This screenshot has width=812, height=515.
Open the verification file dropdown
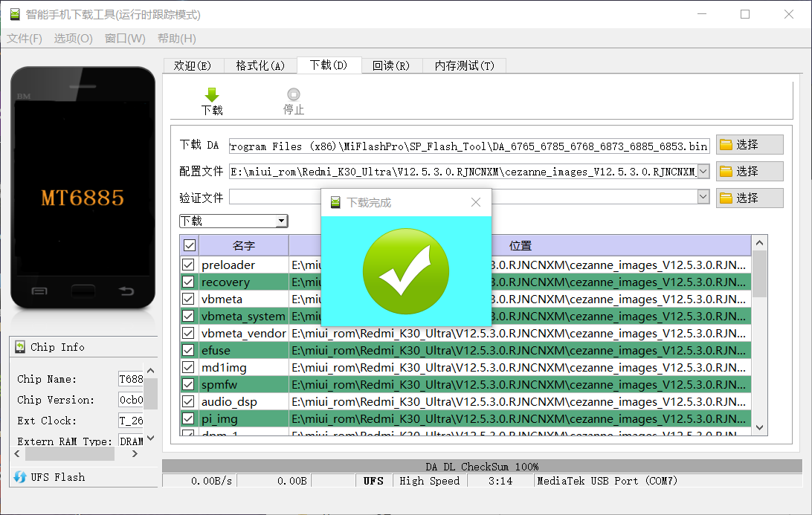coord(703,197)
